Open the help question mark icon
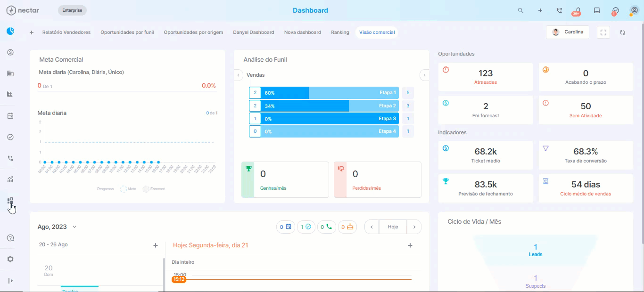The image size is (644, 292). (x=10, y=238)
